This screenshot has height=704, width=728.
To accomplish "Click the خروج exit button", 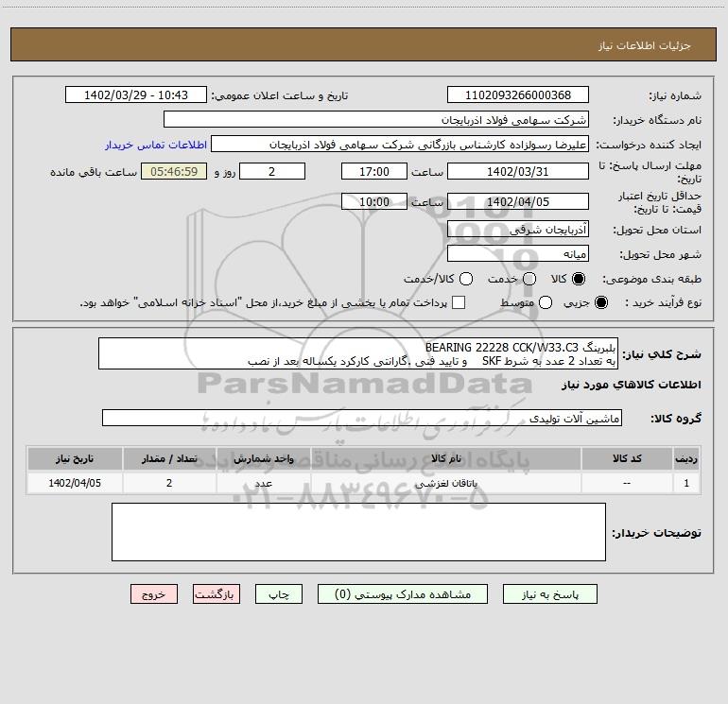I will (154, 594).
